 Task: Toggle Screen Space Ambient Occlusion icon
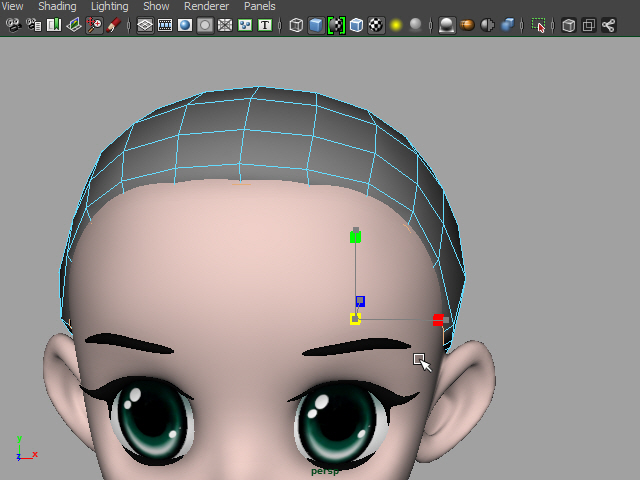tap(447, 25)
